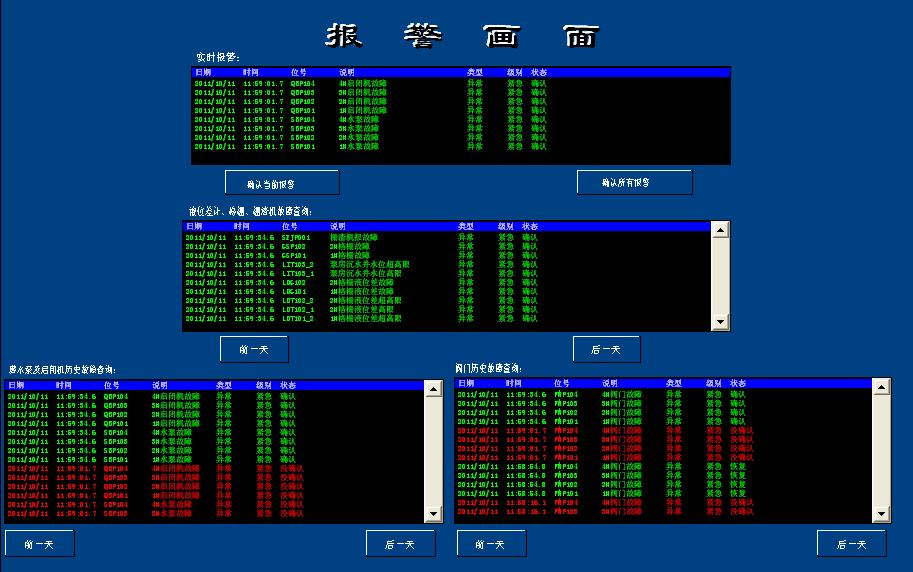Image resolution: width=913 pixels, height=572 pixels.
Task: Click 状态 column header in real-time alarm list
Action: coord(539,73)
